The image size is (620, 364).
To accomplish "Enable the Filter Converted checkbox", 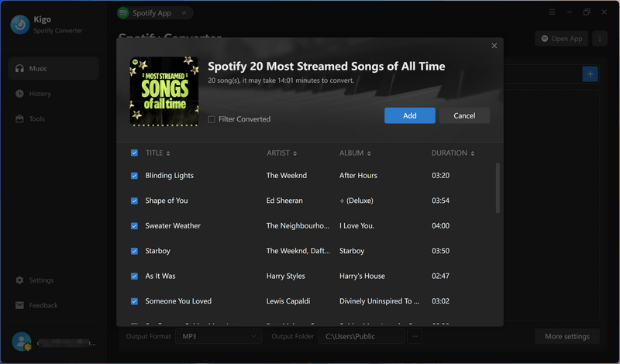I will [212, 119].
